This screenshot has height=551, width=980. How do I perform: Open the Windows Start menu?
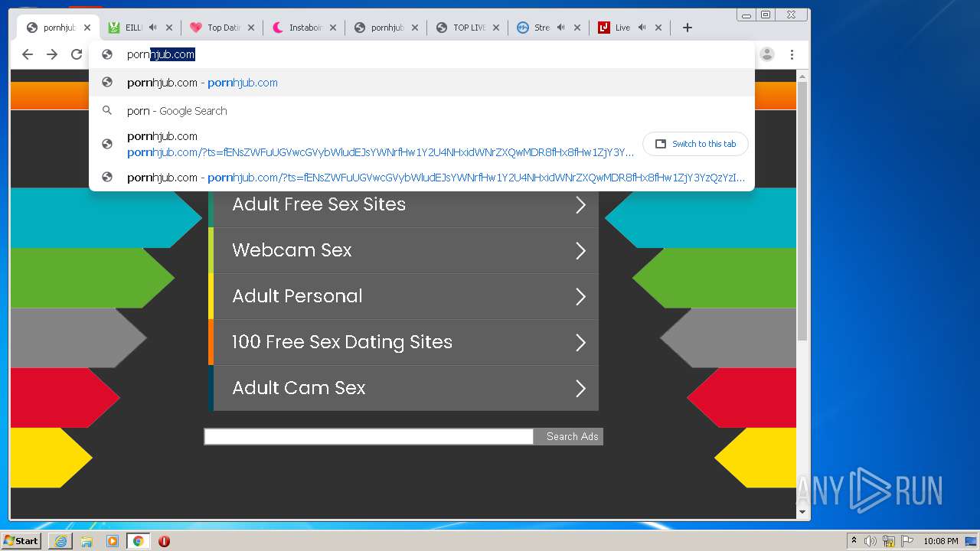click(21, 541)
